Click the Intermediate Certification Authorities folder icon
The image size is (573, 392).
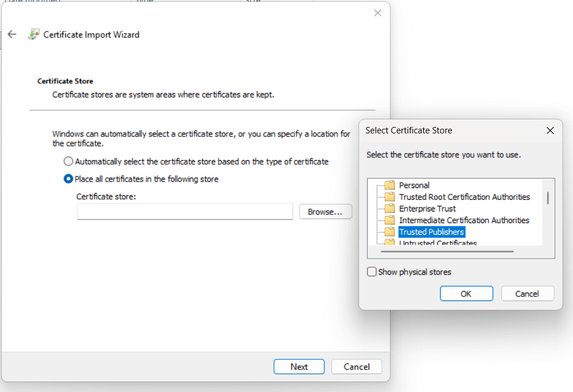point(390,220)
